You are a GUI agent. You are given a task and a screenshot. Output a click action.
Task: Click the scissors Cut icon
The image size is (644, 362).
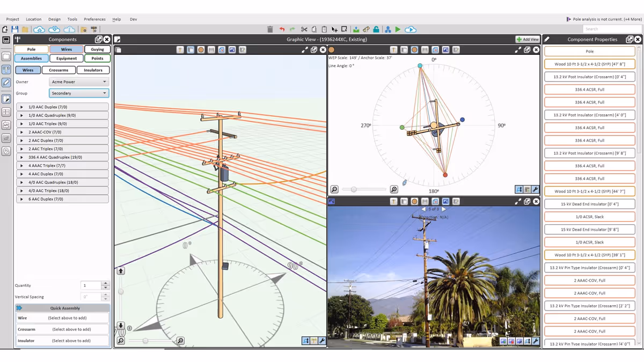point(304,29)
